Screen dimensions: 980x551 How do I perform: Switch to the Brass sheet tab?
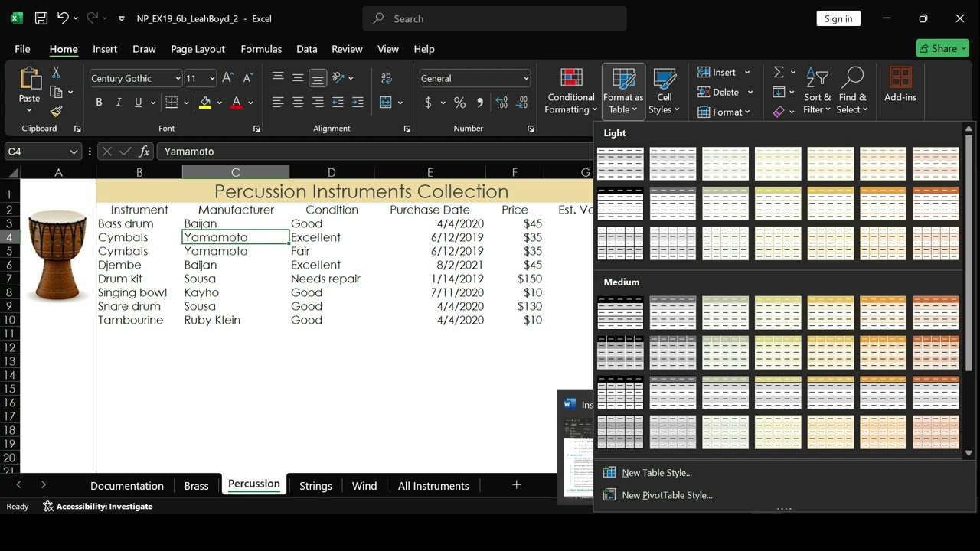click(196, 486)
